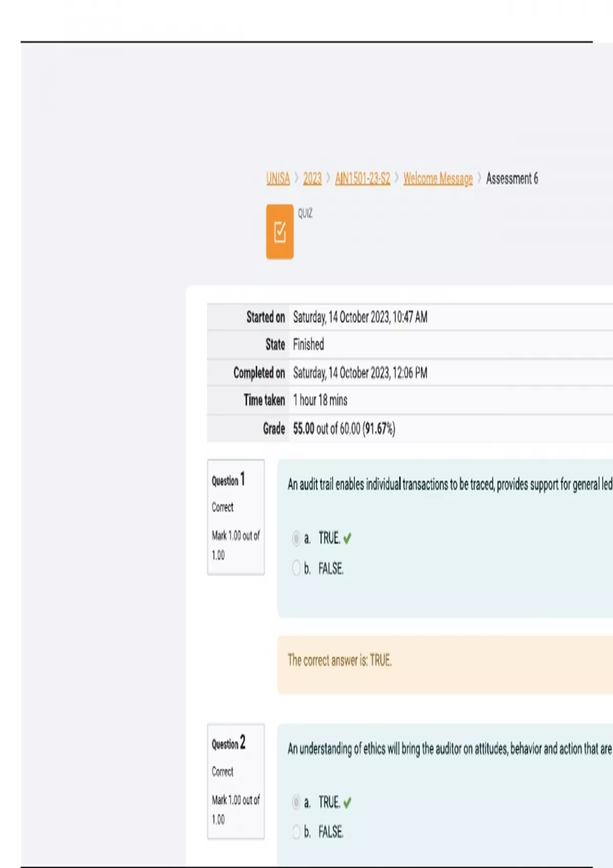Click the Time taken value 1 hour 18 mins
The image size is (613, 868).
click(x=320, y=400)
